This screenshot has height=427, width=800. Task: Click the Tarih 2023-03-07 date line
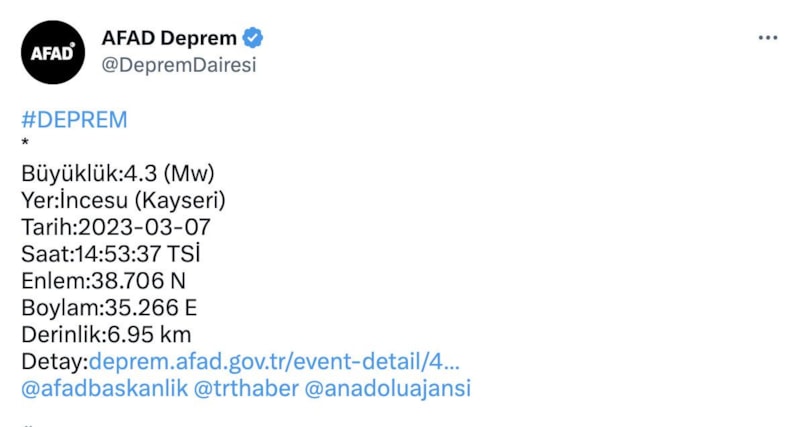[x=116, y=226]
